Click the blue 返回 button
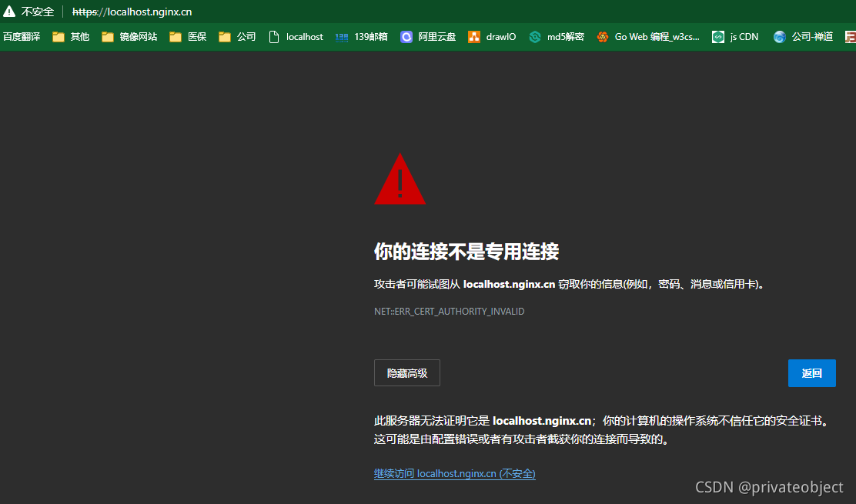Image resolution: width=856 pixels, height=504 pixels. (811, 372)
